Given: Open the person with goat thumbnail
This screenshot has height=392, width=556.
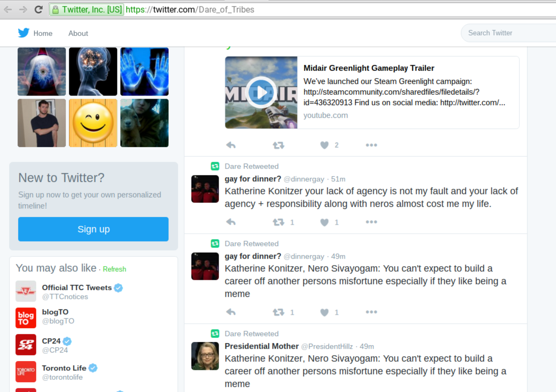Looking at the screenshot, I should (144, 123).
